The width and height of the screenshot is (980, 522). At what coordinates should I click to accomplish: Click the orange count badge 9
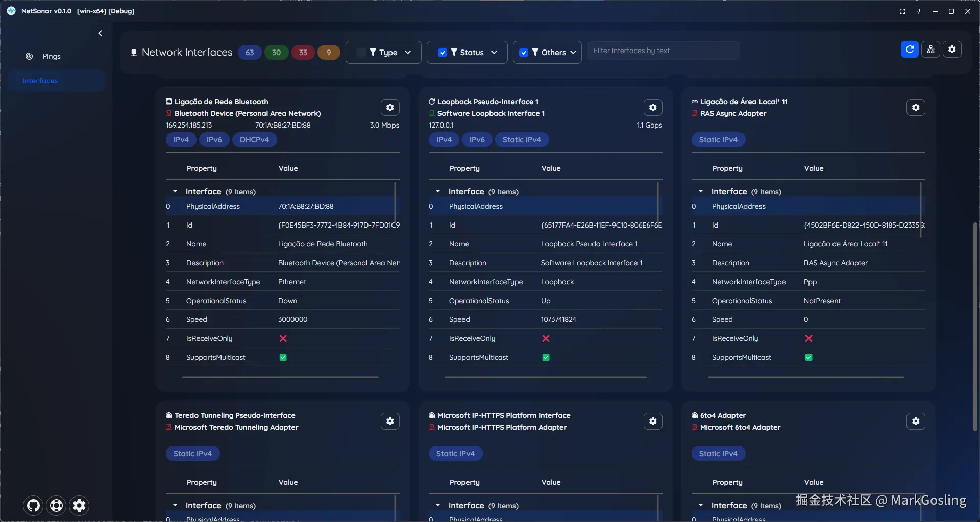(x=329, y=53)
